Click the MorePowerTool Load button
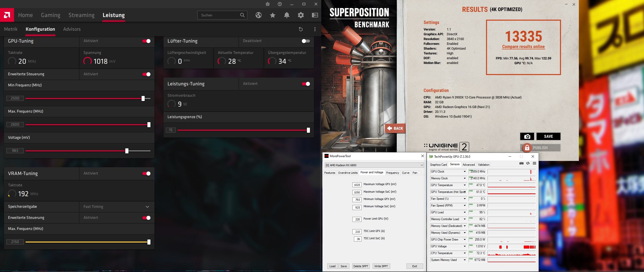This screenshot has height=272, width=644. click(x=332, y=266)
